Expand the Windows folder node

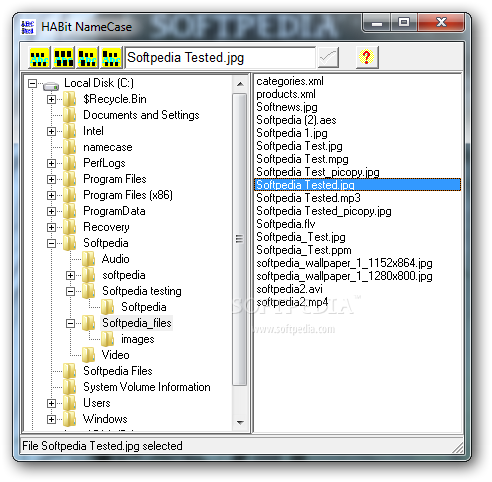coord(51,419)
